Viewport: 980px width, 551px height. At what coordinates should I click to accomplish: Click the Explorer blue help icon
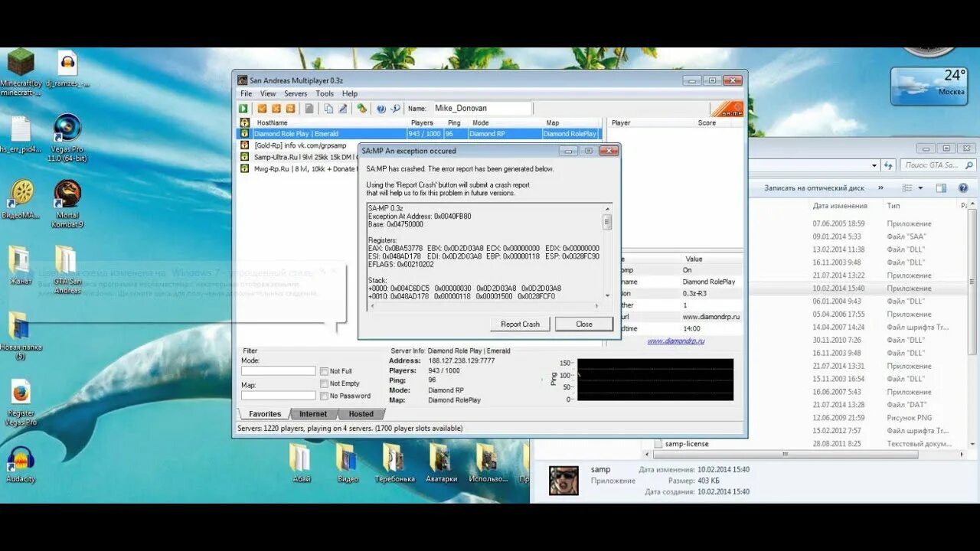(x=963, y=187)
